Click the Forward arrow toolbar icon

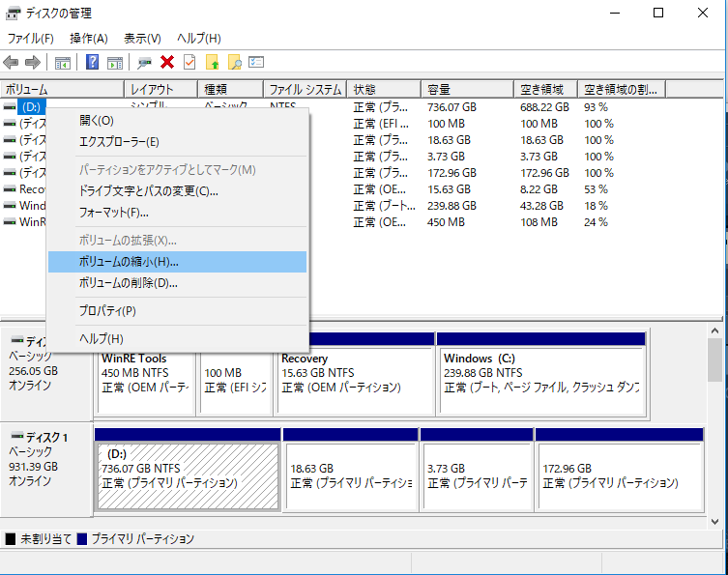coord(33,62)
